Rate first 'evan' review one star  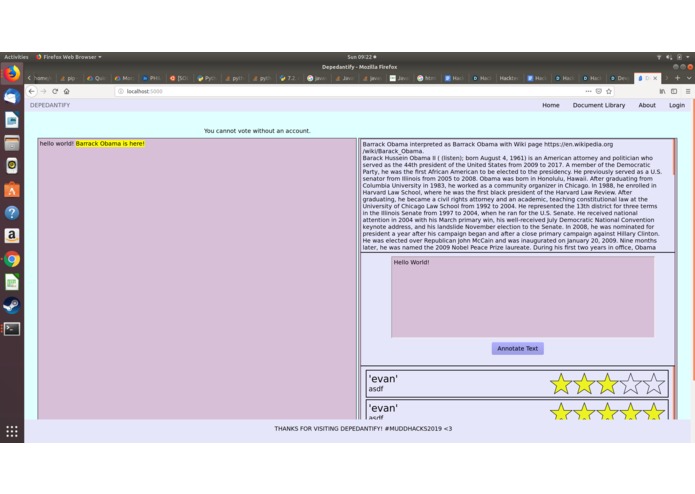561,384
